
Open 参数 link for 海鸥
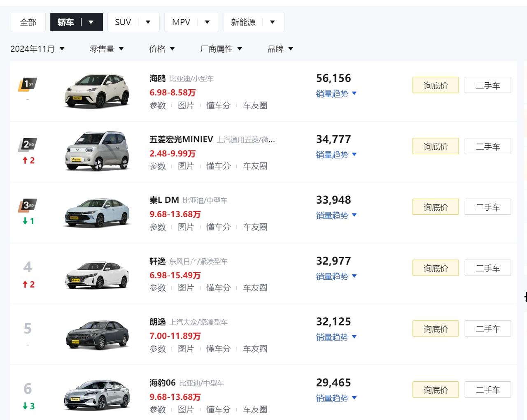158,105
